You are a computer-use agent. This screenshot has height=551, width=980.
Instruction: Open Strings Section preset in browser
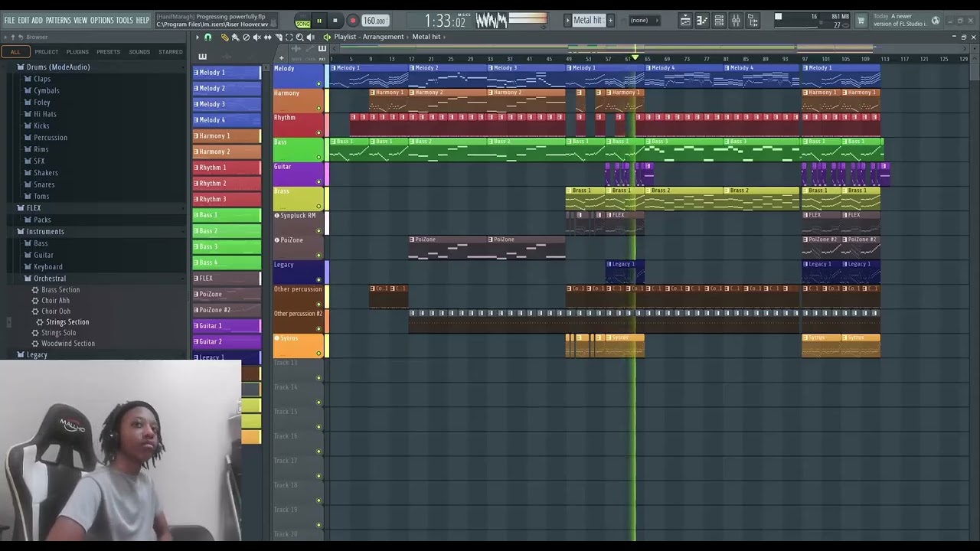[x=67, y=322]
